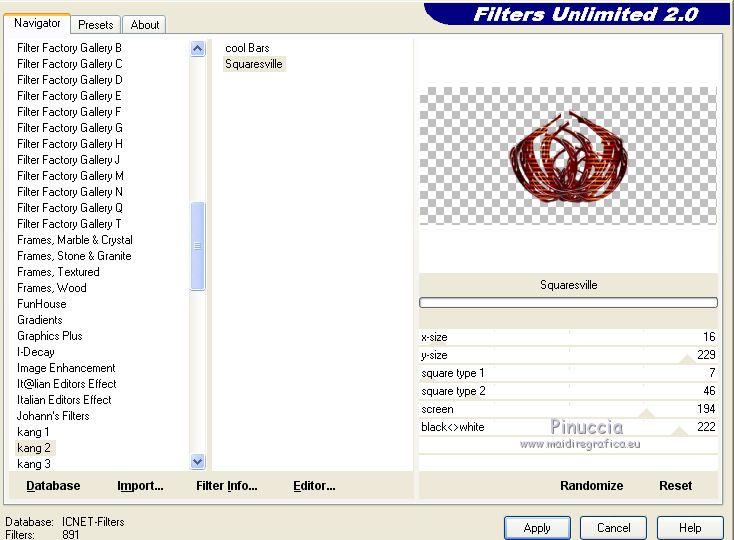Image resolution: width=734 pixels, height=540 pixels.
Task: Select the Navigator tab
Action: coord(37,23)
